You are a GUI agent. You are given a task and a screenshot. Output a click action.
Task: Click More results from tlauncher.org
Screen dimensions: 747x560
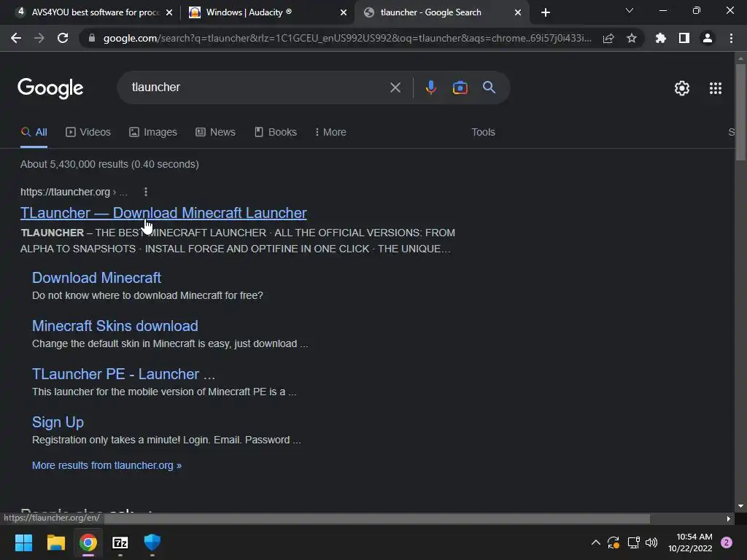pyautogui.click(x=107, y=465)
